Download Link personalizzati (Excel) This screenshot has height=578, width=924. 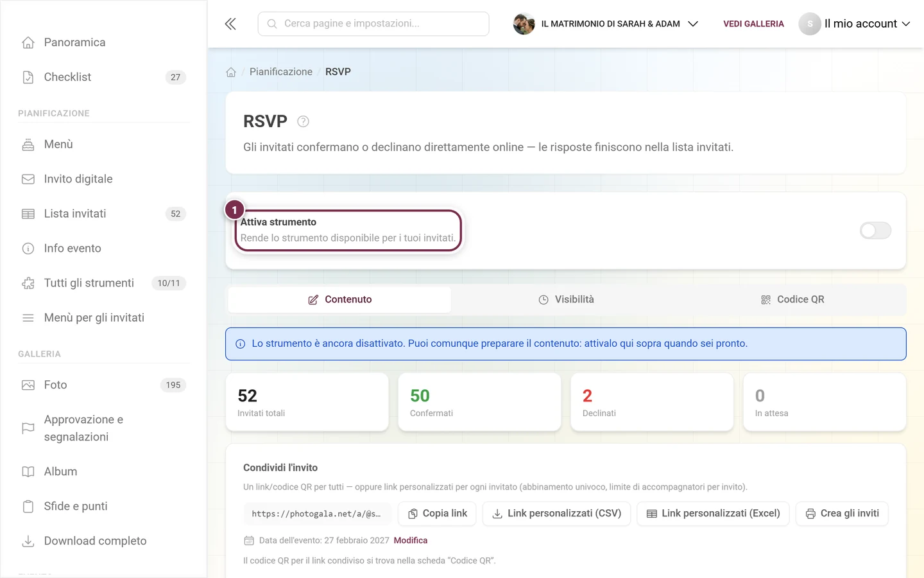coord(713,514)
